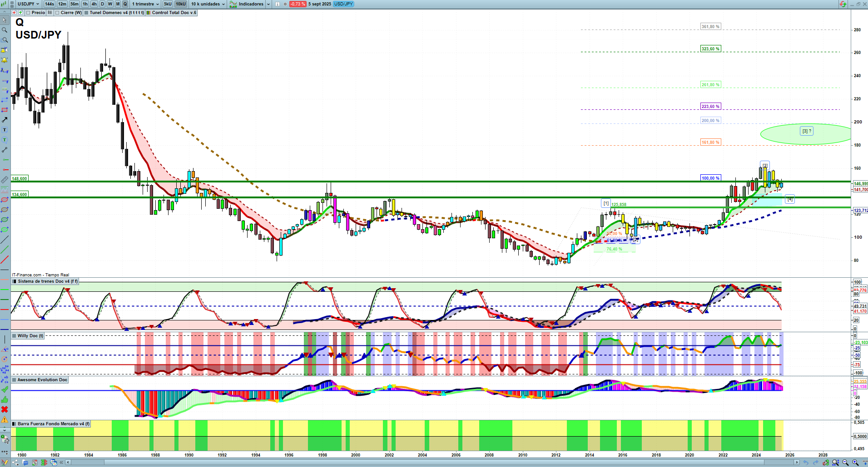868x467 pixels.
Task: Select the black arrow drawing tool
Action: (x=5, y=120)
